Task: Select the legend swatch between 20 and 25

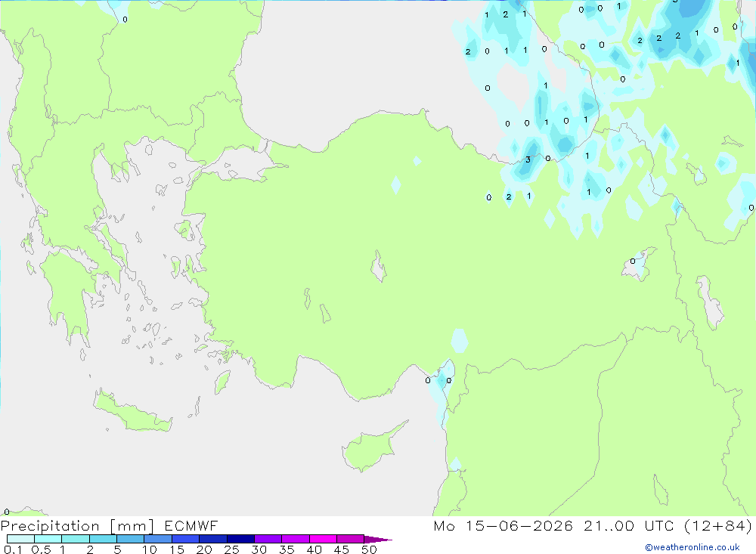Action: 213,539
